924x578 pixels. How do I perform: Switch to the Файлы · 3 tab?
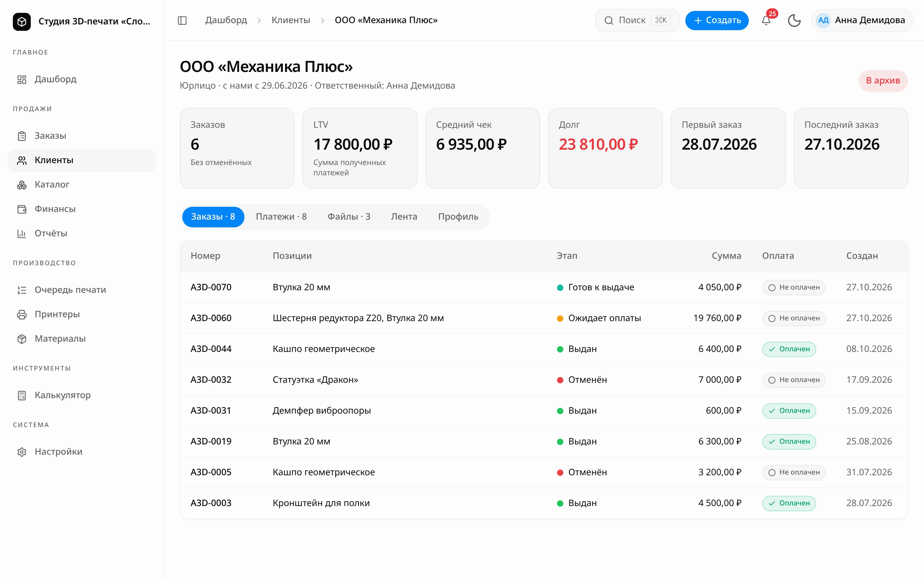tap(349, 217)
